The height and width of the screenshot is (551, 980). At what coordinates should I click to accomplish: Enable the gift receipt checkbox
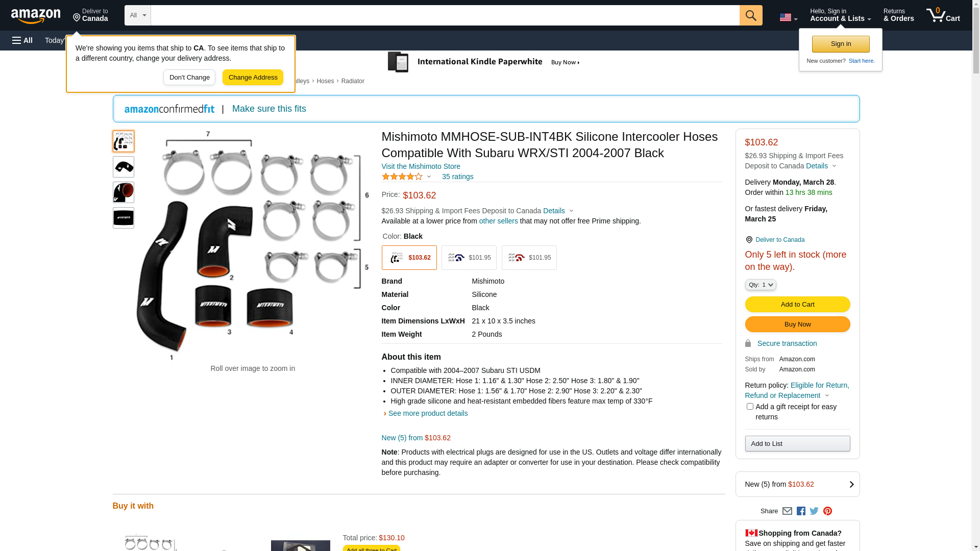point(750,407)
